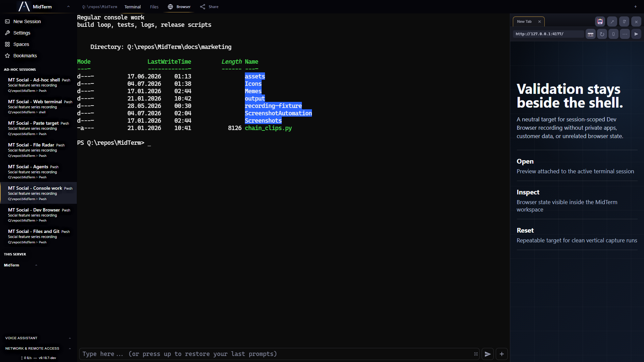Click the LastWriteTime column header

[x=169, y=62]
